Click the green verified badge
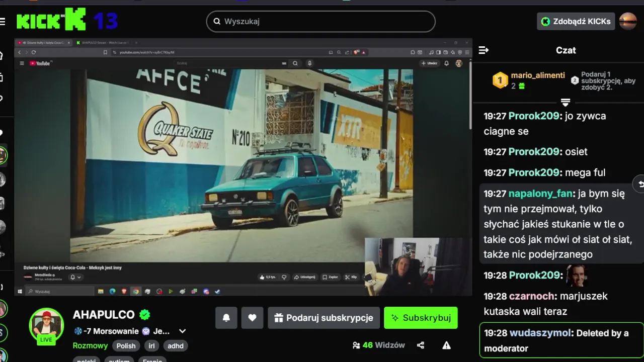 click(x=145, y=315)
